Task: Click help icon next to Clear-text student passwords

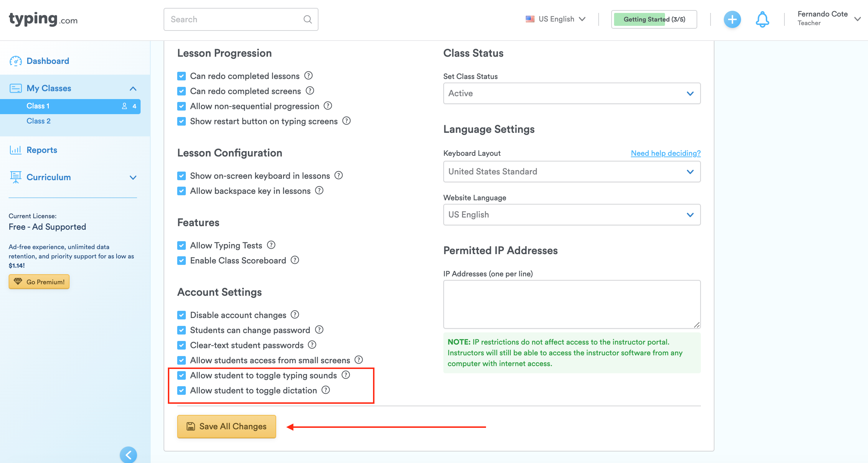Action: [312, 345]
